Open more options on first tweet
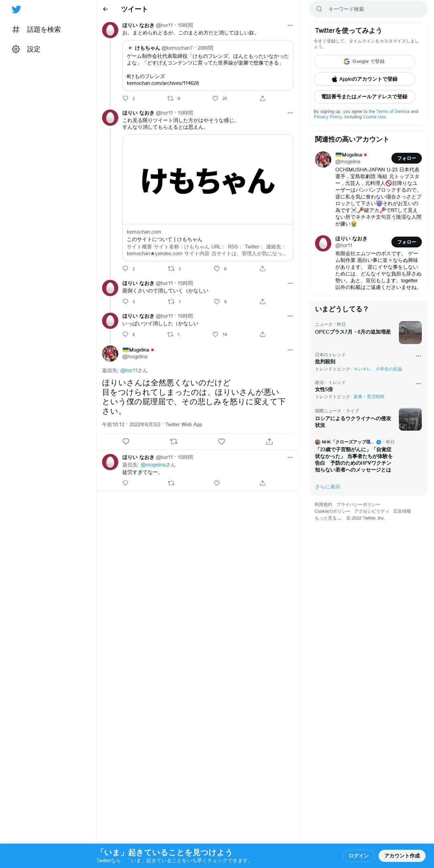Viewport: 434px width, 868px height. click(290, 25)
